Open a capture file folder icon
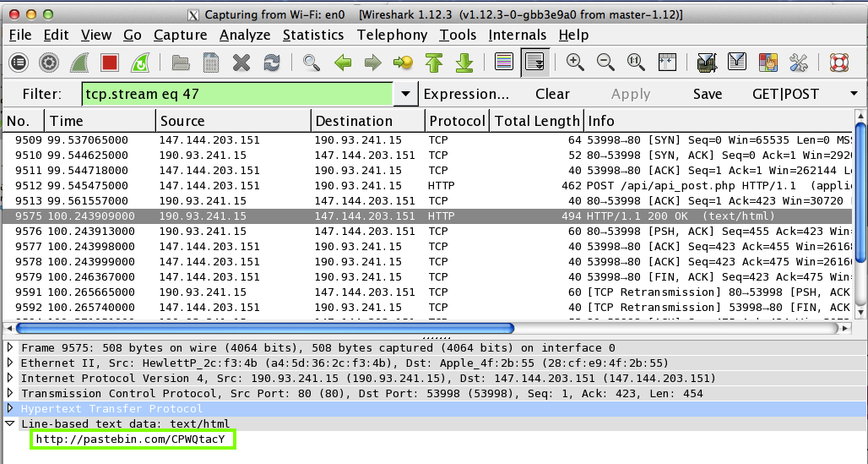Viewport: 868px width, 464px height. pyautogui.click(x=181, y=63)
